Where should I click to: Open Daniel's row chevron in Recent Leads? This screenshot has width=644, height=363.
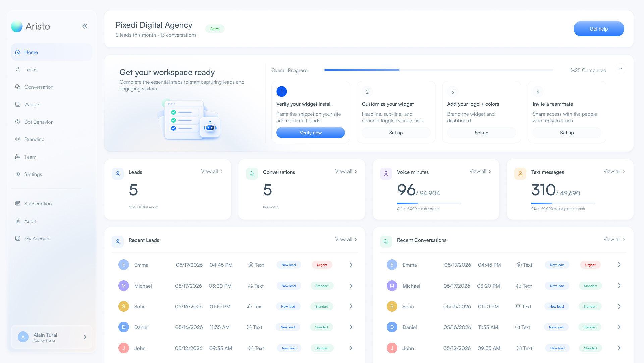[x=351, y=327]
